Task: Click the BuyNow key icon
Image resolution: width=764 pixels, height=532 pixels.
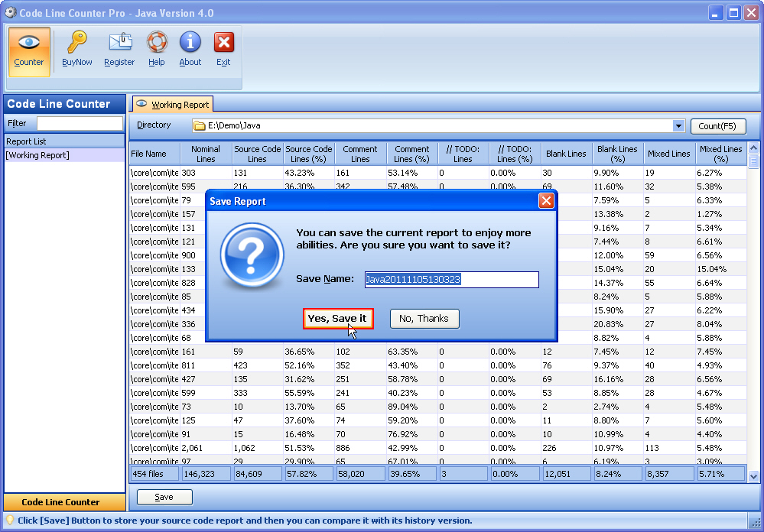Action: coord(77,49)
